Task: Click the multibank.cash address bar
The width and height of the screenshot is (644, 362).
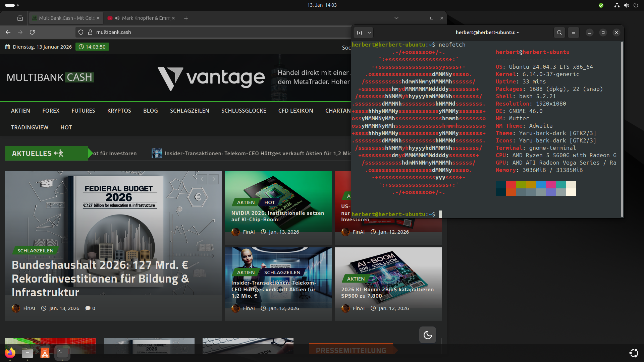Action: click(x=215, y=32)
